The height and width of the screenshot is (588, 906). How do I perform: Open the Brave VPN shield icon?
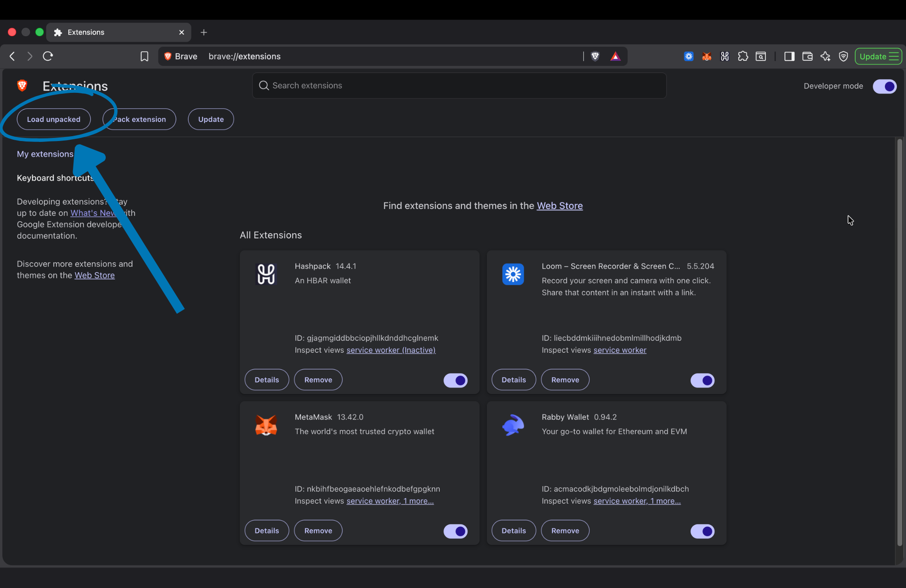click(x=844, y=56)
